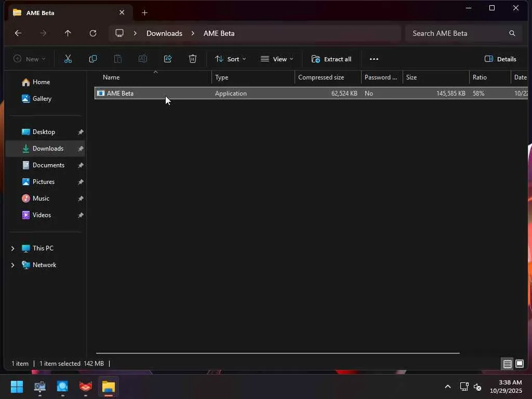Click the Cut scissors icon
532x399 pixels.
pos(68,59)
